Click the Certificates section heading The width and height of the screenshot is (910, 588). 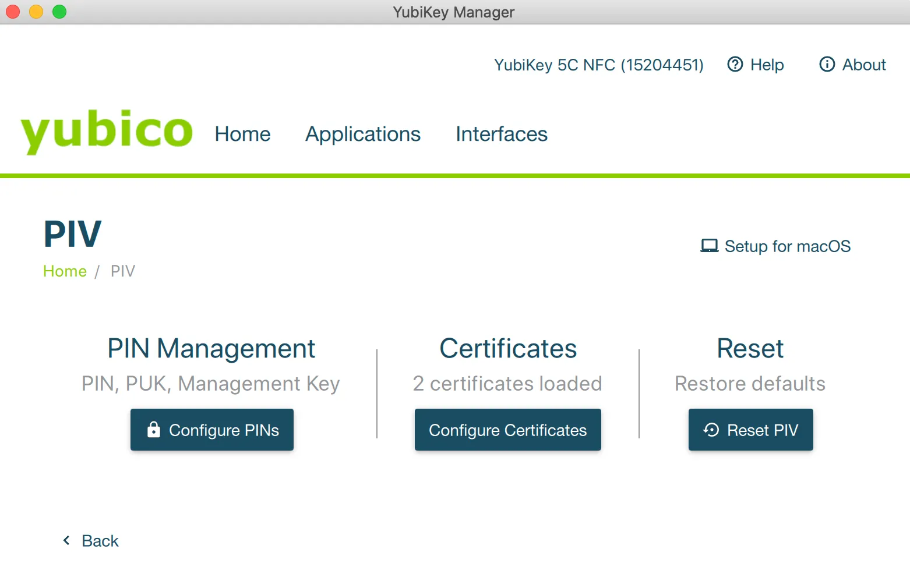[507, 349]
